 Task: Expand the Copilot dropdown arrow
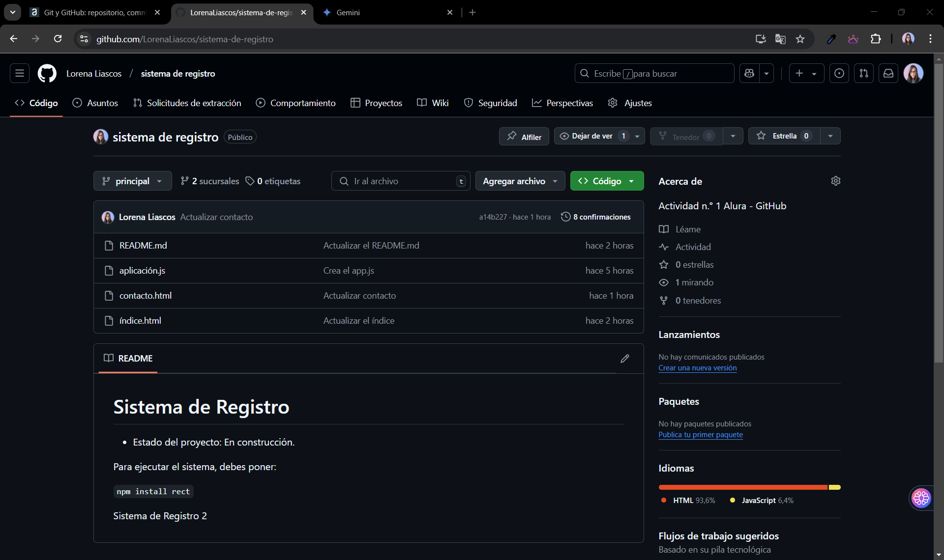767,73
